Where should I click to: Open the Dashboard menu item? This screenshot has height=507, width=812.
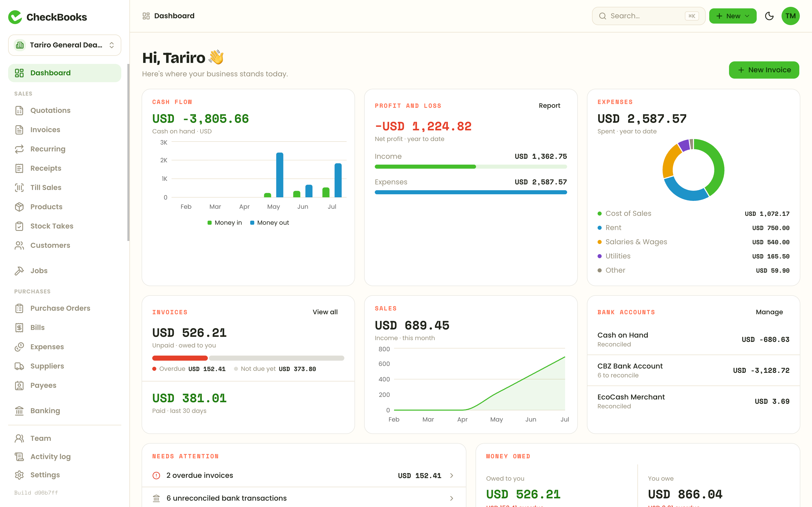[64, 73]
